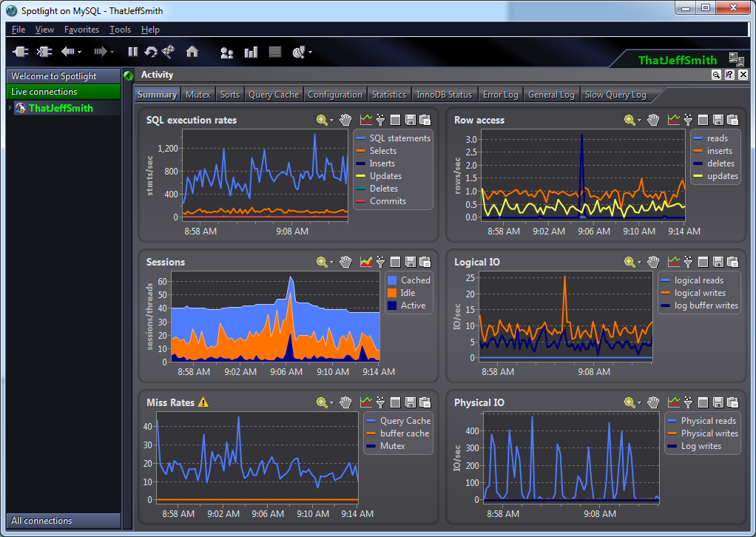Image resolution: width=756 pixels, height=537 pixels.
Task: Maximize the Row access chart panel icon
Action: pos(703,120)
